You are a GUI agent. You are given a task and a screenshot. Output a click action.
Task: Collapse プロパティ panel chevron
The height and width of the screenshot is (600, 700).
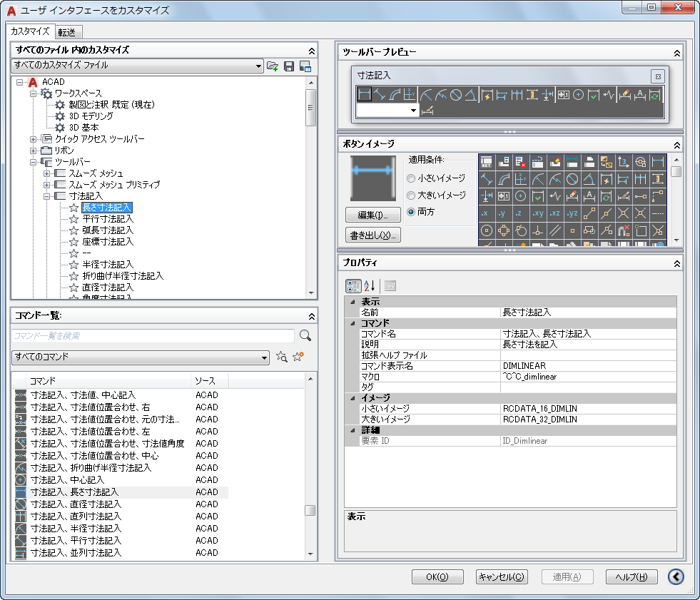(676, 264)
